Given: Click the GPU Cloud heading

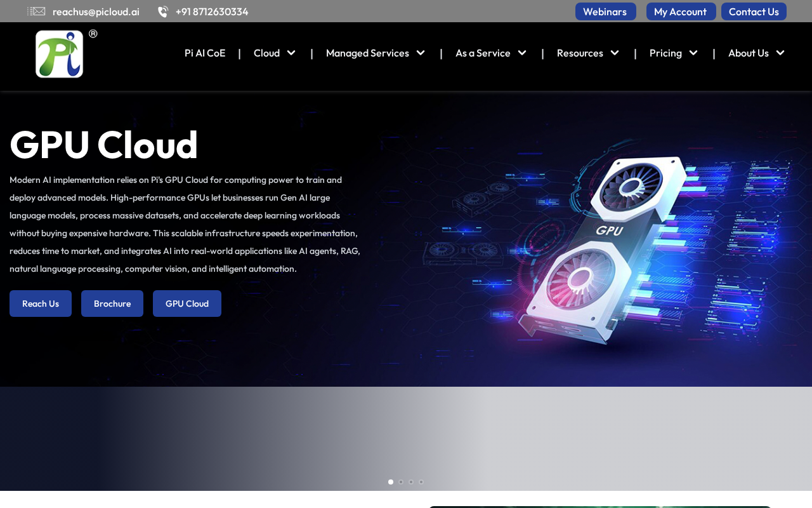Looking at the screenshot, I should [x=104, y=144].
